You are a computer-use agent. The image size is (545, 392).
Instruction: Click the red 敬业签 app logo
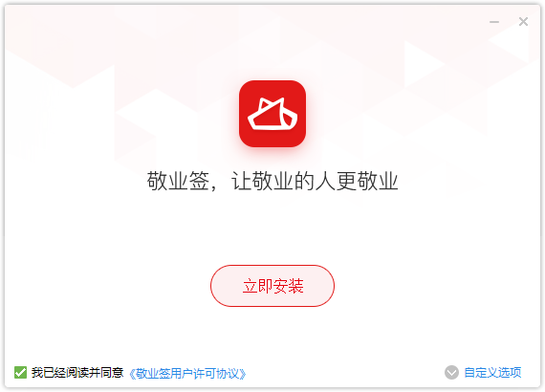click(272, 114)
